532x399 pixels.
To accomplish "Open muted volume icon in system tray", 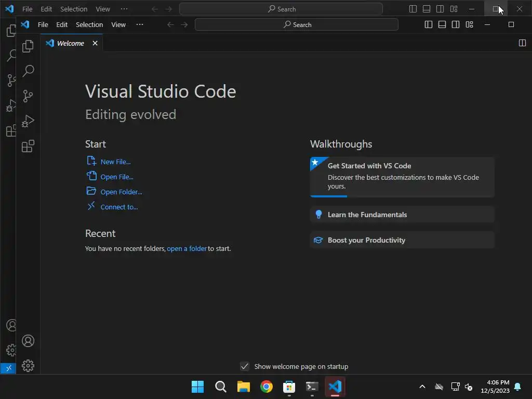I will 469,387.
